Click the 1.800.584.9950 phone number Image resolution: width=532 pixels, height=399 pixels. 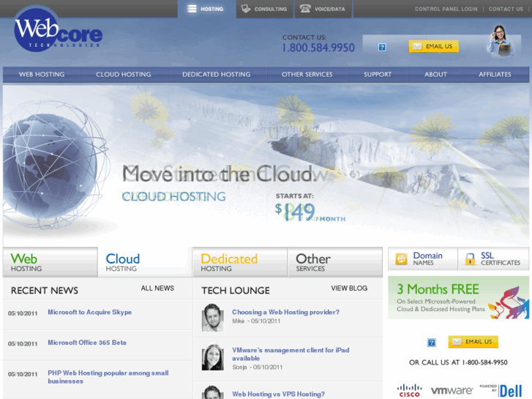pyautogui.click(x=318, y=48)
